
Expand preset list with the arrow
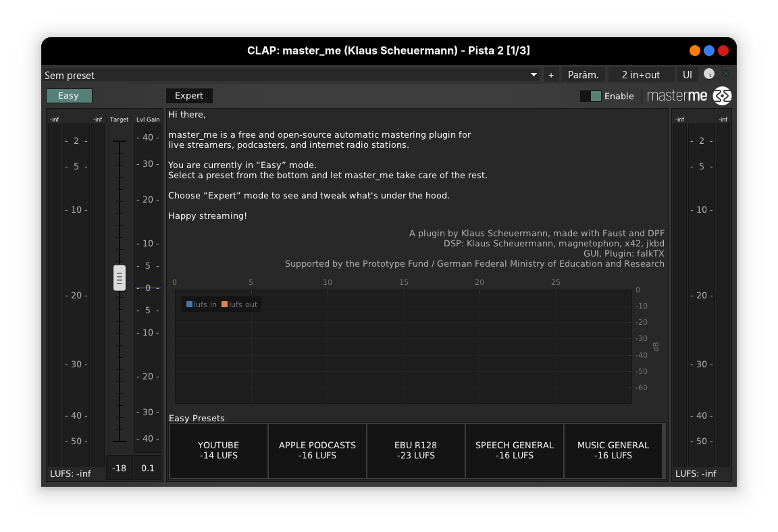[534, 75]
